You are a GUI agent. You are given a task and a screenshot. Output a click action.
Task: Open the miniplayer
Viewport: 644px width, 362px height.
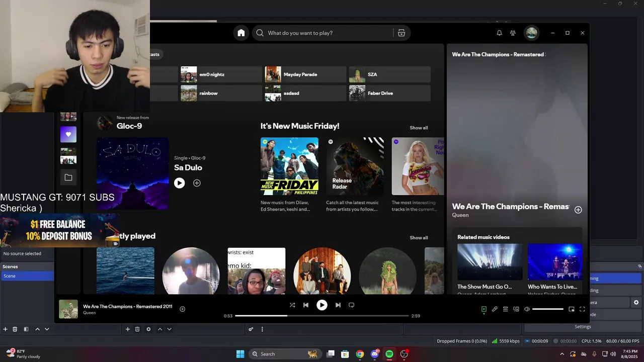tap(572, 309)
